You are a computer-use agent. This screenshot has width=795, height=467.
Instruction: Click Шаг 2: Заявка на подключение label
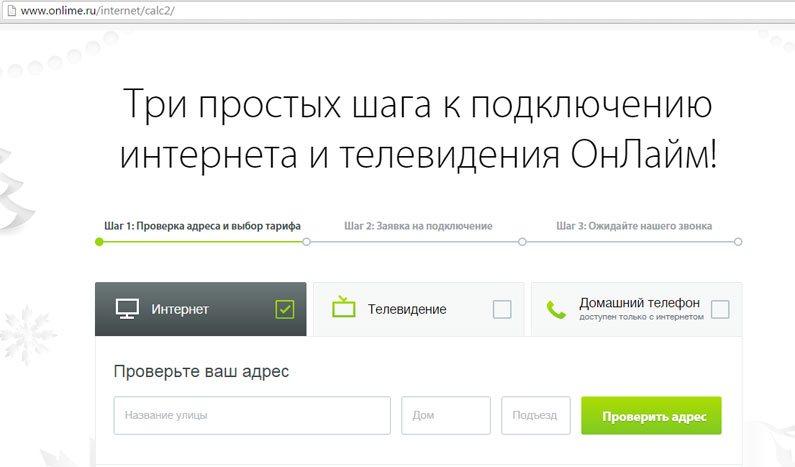tap(418, 226)
